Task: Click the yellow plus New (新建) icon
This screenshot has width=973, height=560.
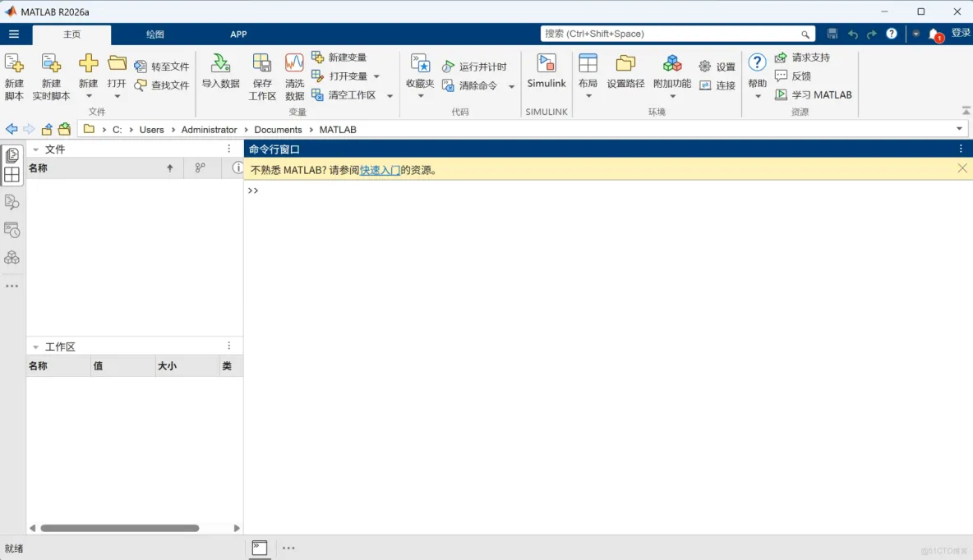Action: 88,62
